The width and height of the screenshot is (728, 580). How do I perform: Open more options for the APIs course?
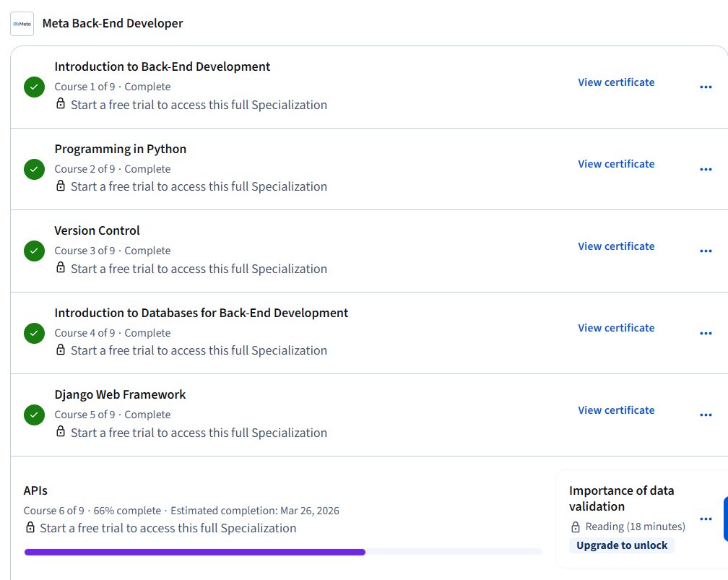coord(706,519)
